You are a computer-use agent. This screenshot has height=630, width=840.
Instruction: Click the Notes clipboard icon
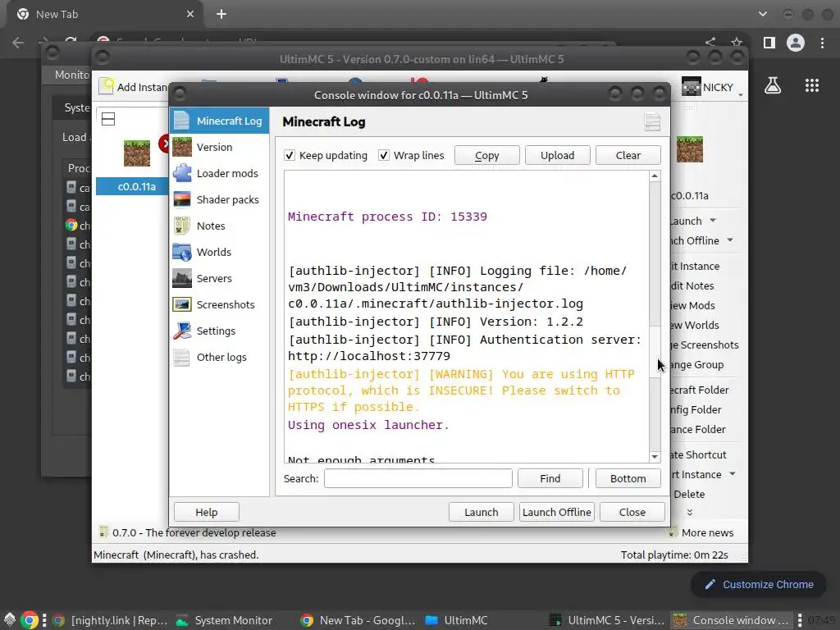coord(182,226)
